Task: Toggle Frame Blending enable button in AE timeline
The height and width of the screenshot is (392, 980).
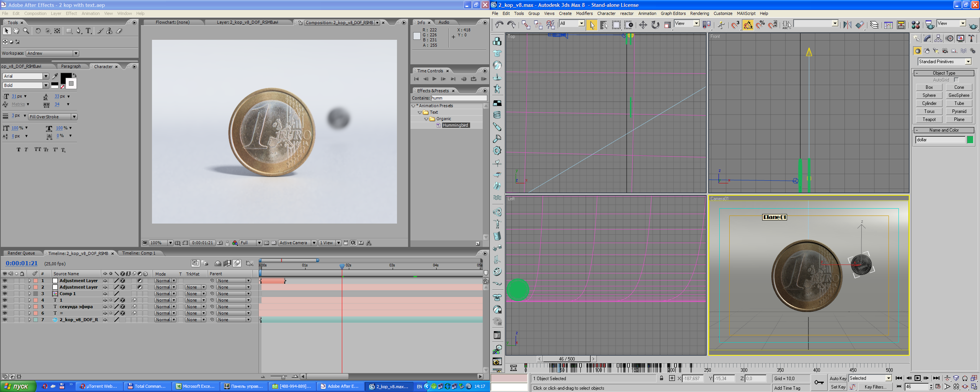Action: [227, 263]
